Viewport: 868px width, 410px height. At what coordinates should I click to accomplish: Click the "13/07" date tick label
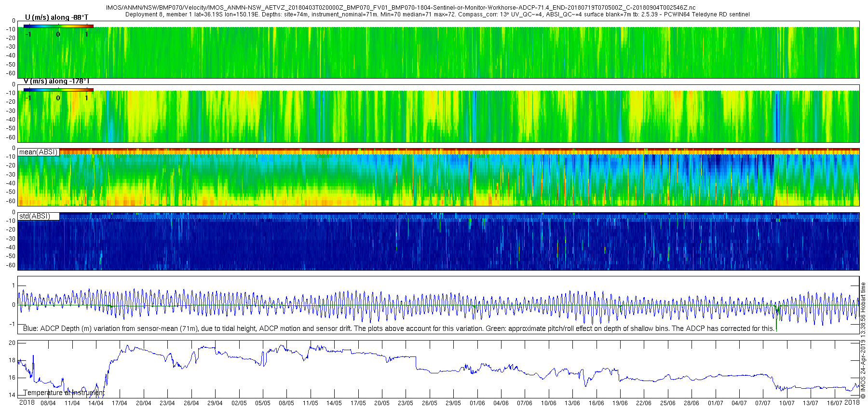(811, 403)
